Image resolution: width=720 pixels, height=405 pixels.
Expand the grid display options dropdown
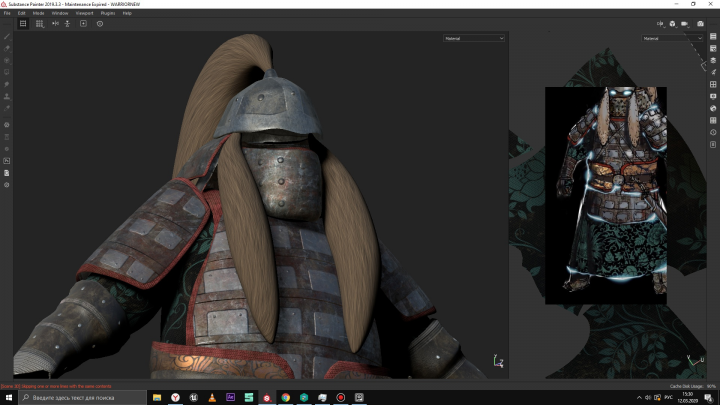[x=40, y=23]
